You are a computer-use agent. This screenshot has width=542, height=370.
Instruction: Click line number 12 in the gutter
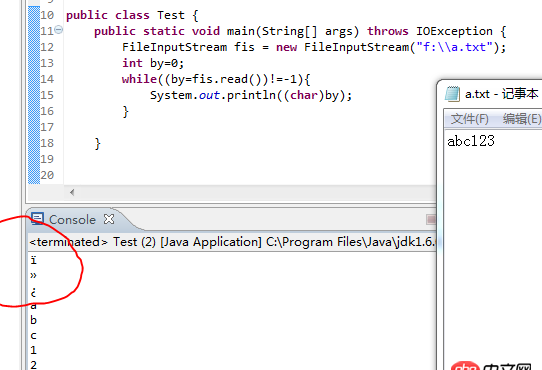coord(47,47)
